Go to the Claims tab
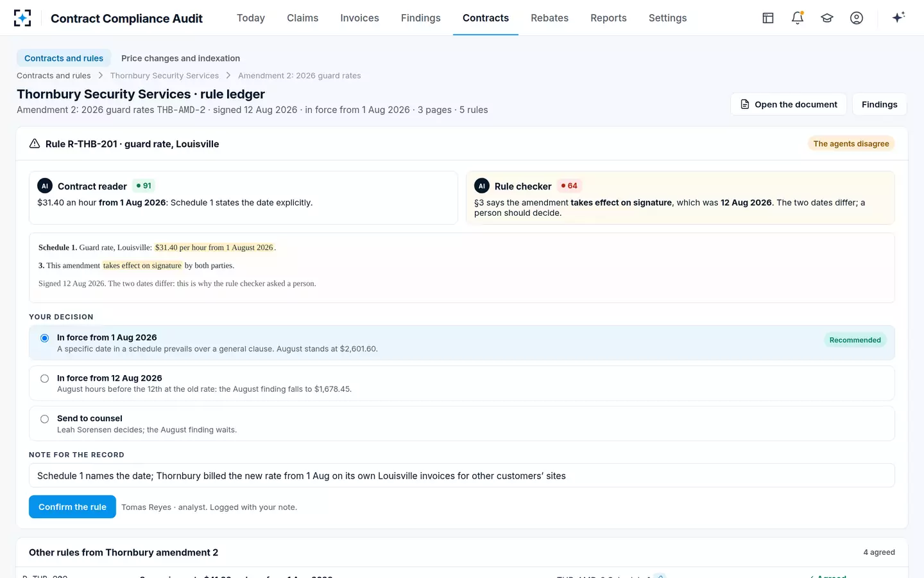 [x=303, y=18]
